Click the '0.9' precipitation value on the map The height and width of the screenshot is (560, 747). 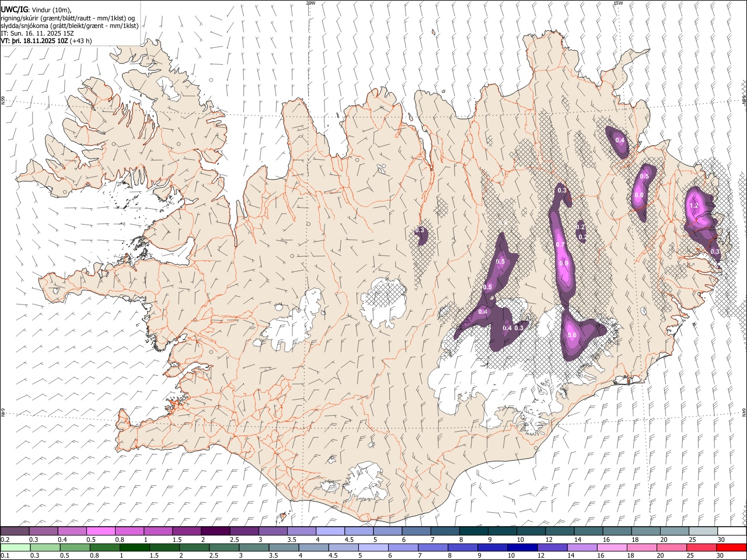564,263
